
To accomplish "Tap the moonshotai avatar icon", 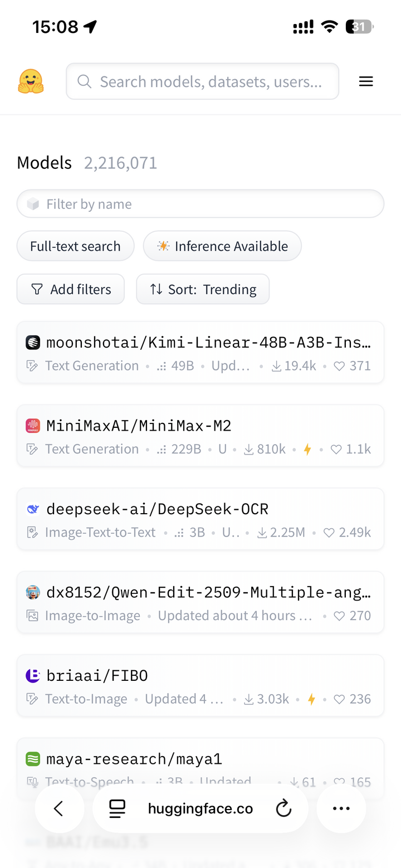I will tap(33, 343).
